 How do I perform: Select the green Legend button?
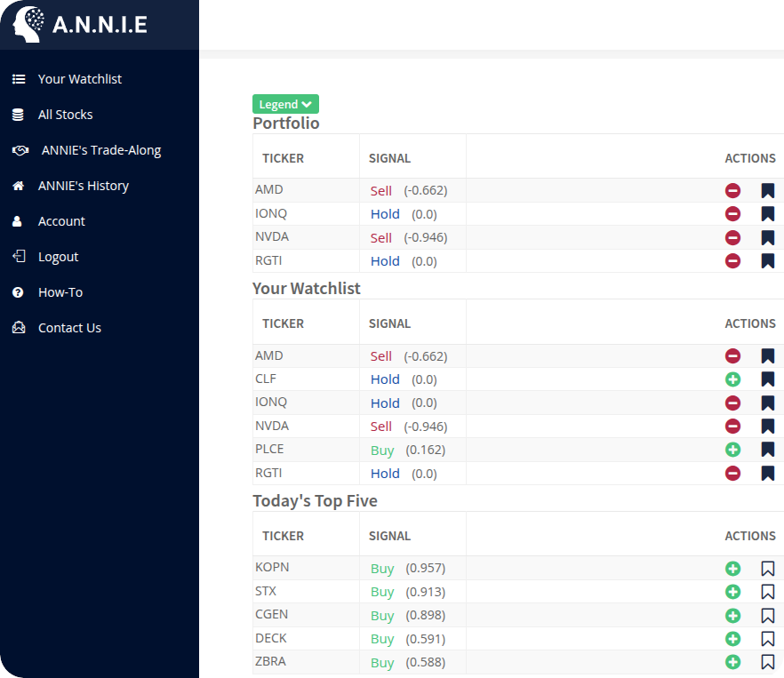tap(284, 104)
